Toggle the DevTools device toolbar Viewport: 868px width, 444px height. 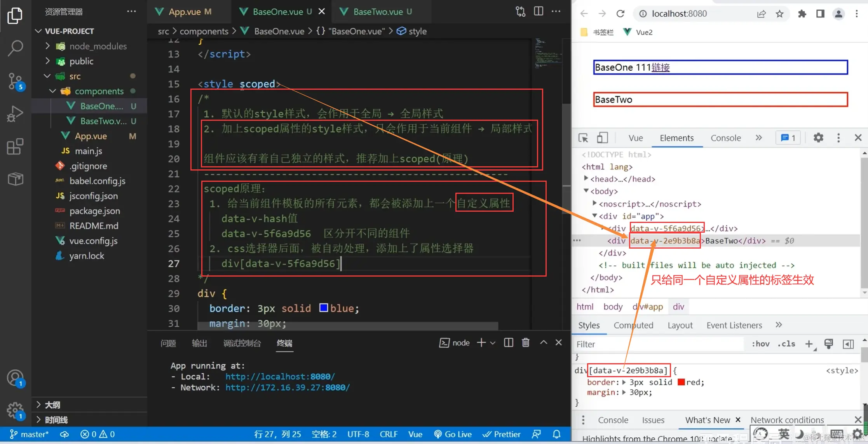tap(602, 138)
